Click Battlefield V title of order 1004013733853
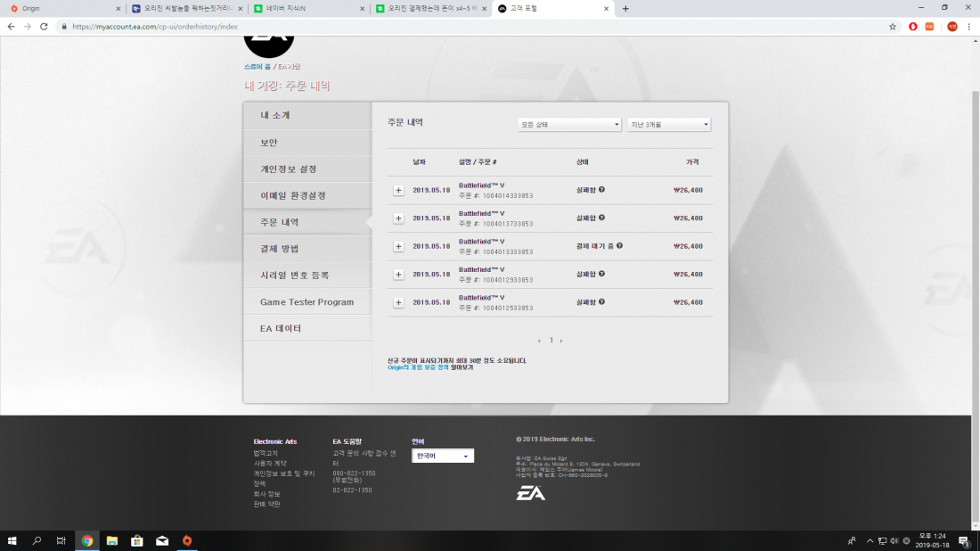Image resolution: width=980 pixels, height=551 pixels. tap(481, 213)
